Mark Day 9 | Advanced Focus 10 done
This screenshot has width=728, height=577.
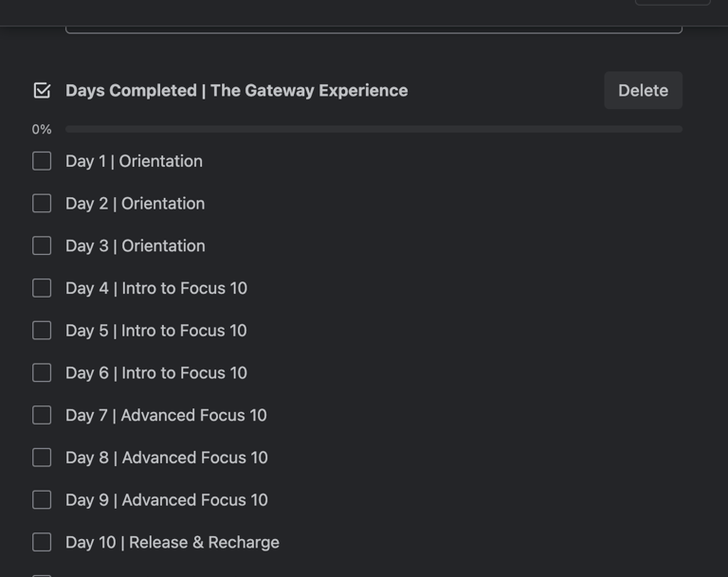(42, 499)
